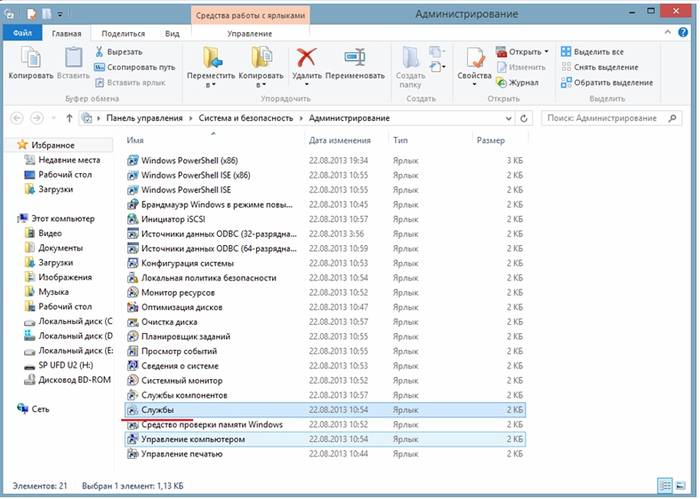Click the Forward navigation arrow
The width and height of the screenshot is (700, 499).
point(37,118)
